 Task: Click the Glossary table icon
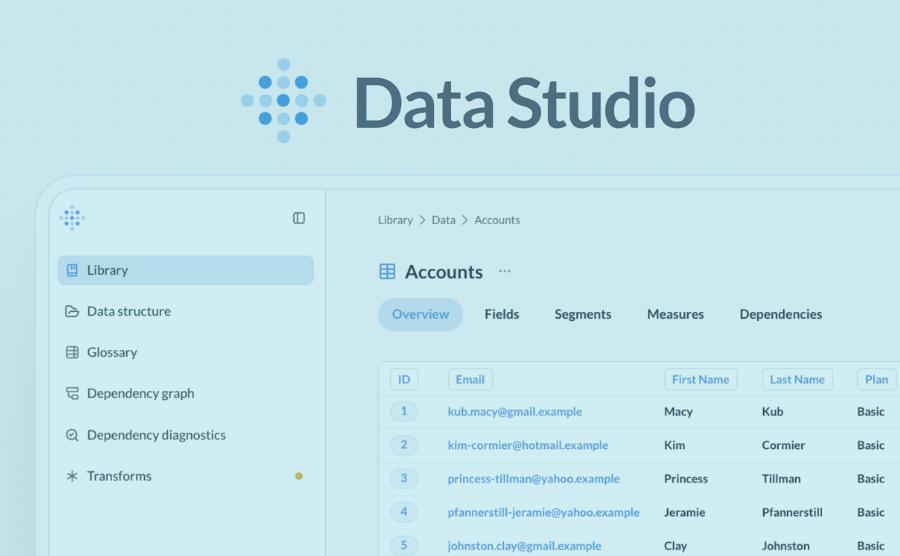click(72, 352)
